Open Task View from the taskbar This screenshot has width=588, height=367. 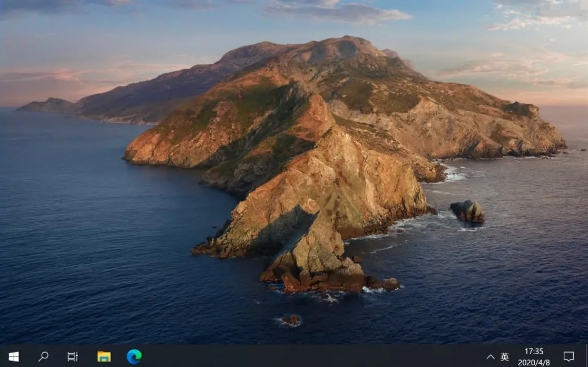[x=72, y=357]
